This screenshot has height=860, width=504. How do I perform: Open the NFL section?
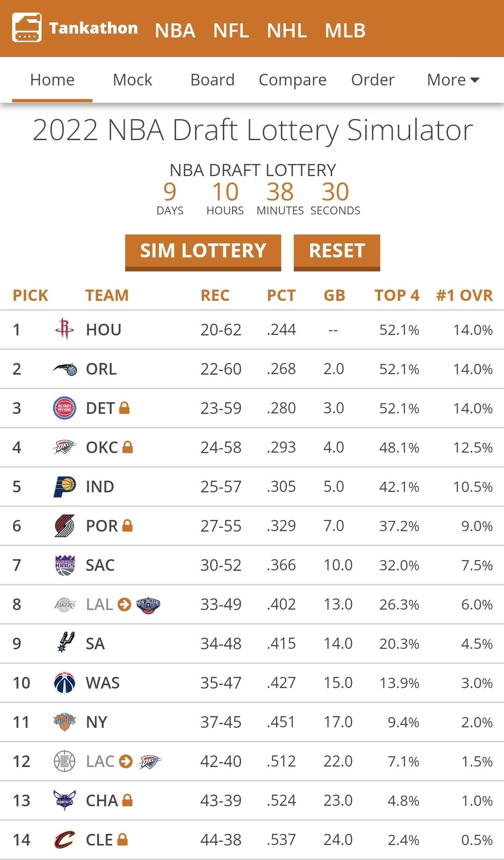point(231,31)
